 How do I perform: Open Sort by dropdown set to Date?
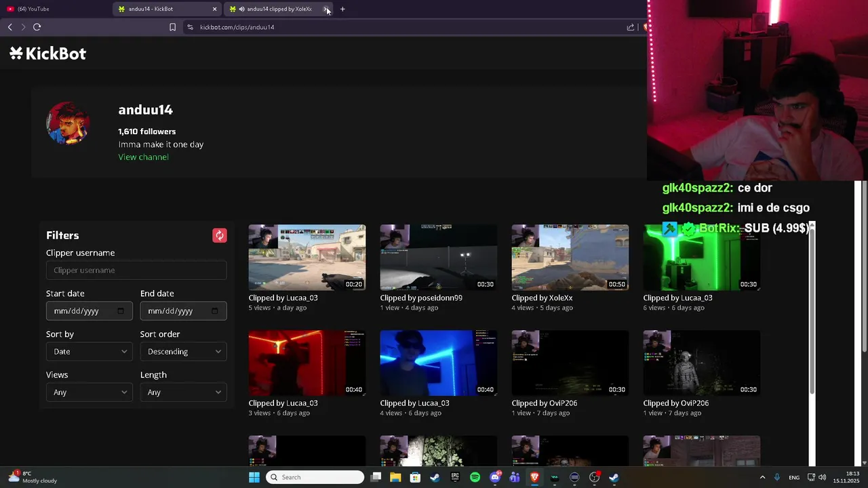click(89, 352)
